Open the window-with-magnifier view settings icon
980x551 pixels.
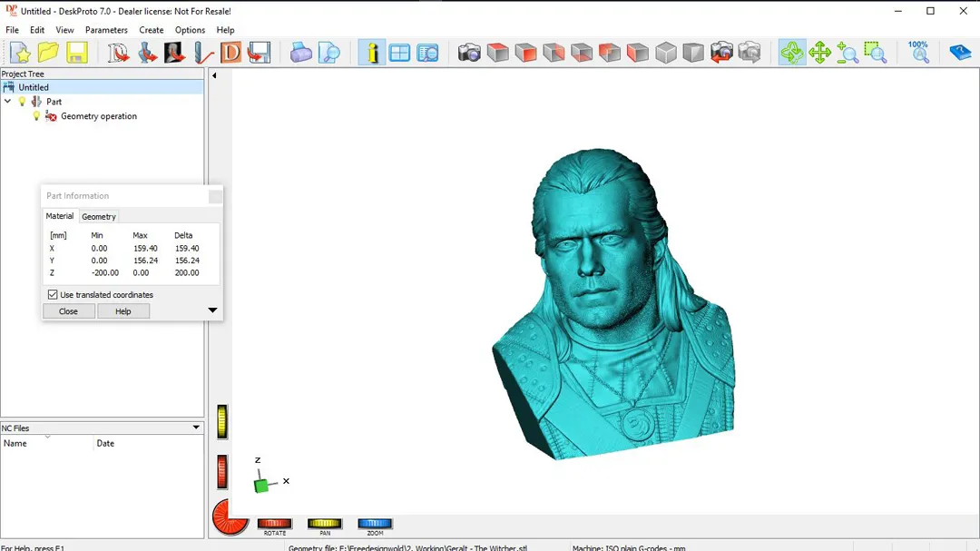pyautogui.click(x=427, y=53)
